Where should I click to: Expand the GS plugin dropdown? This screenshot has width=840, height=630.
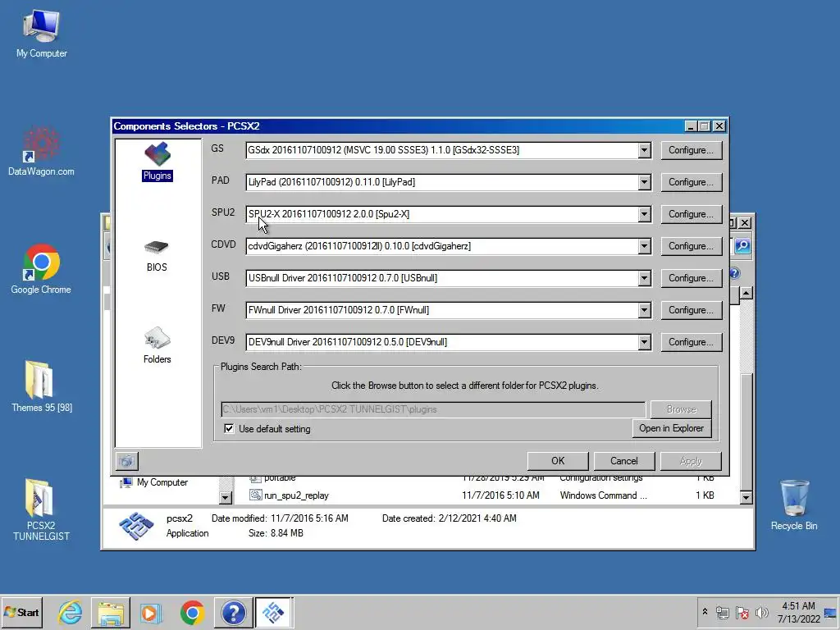645,150
